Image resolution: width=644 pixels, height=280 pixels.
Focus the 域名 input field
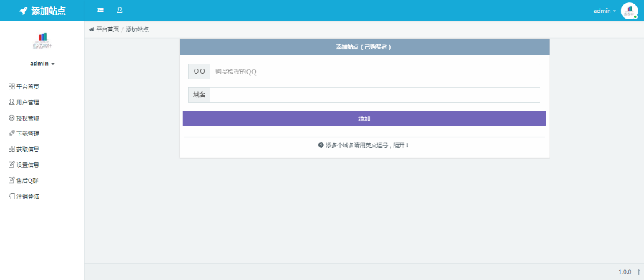pos(374,95)
